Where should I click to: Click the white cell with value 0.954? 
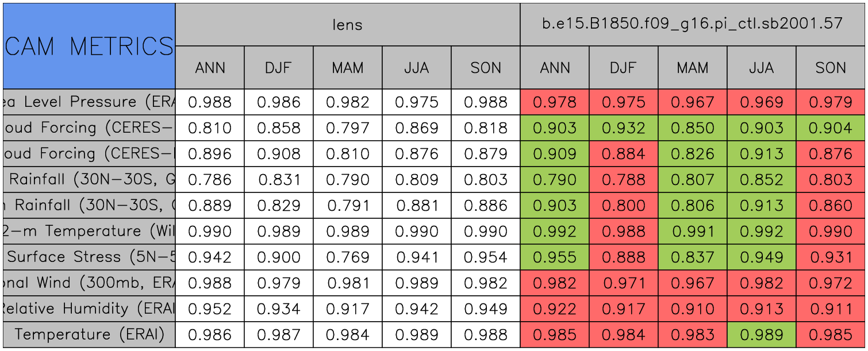pyautogui.click(x=485, y=257)
